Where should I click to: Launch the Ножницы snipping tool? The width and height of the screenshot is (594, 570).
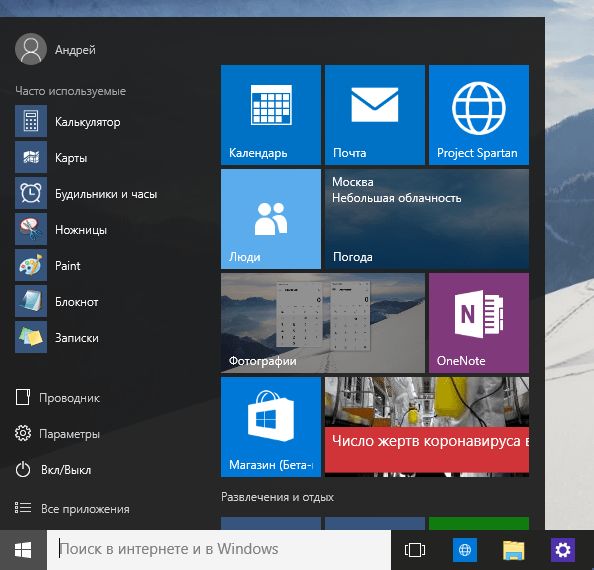coord(61,229)
